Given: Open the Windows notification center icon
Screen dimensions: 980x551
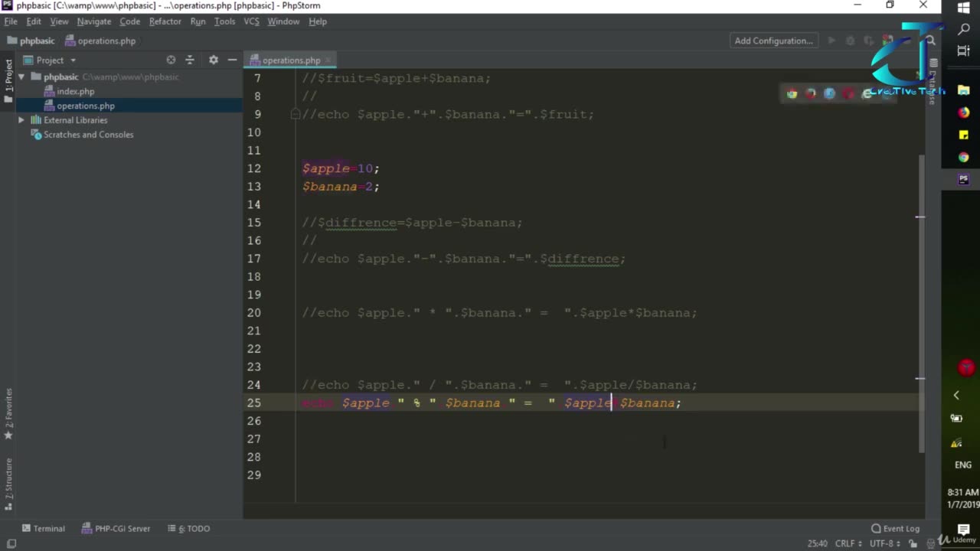Looking at the screenshot, I should 964,529.
